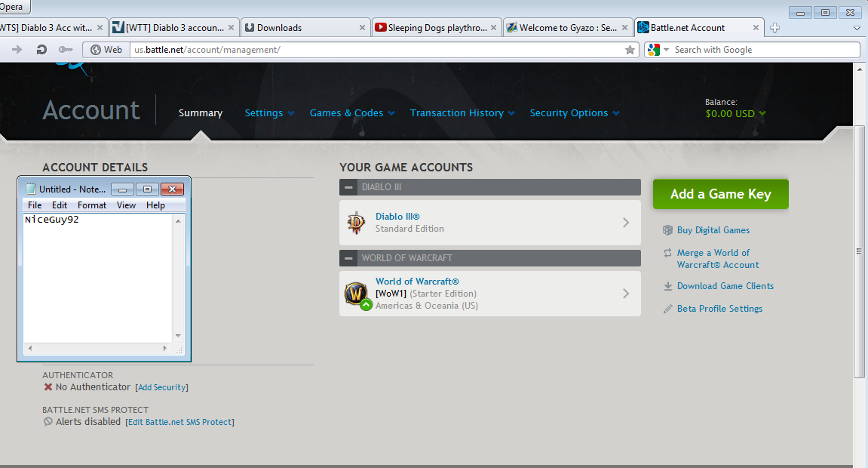Open the Transaction History dropdown
Viewport: 868px width, 468px height.
point(462,113)
